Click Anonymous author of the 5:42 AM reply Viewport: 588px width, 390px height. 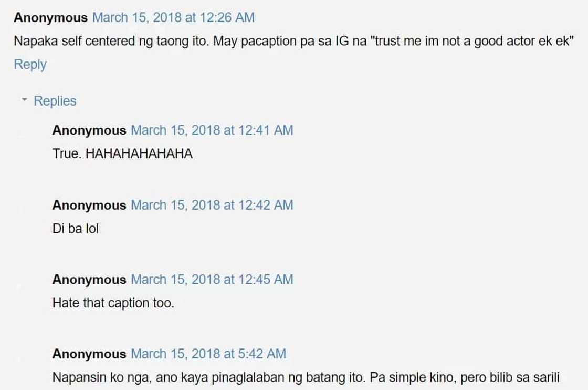point(89,354)
